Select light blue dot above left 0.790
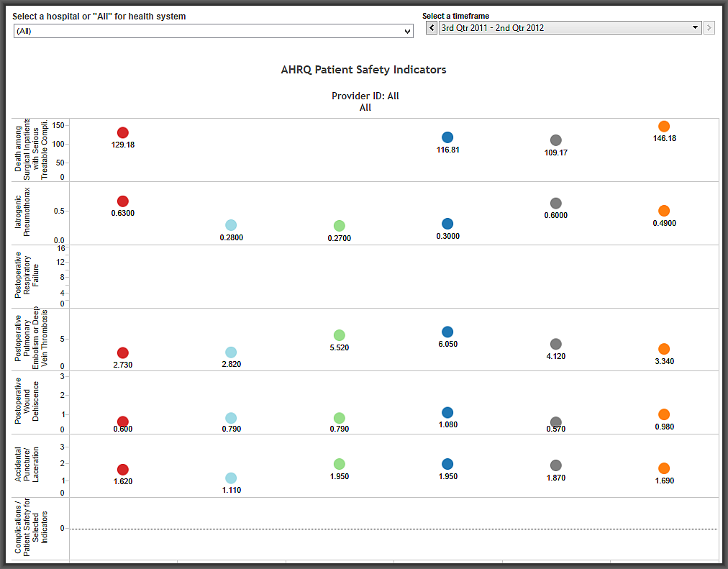This screenshot has height=569, width=728. tap(231, 418)
